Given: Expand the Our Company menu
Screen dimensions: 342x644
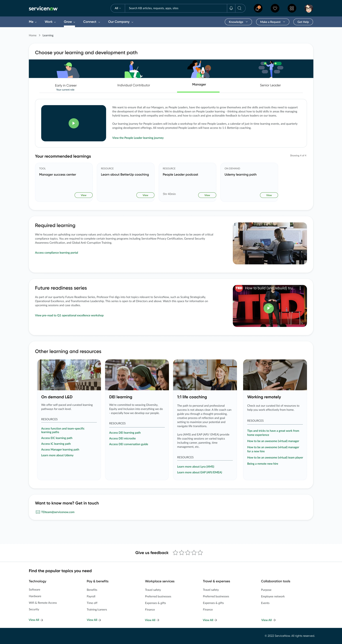Looking at the screenshot, I should click(121, 22).
